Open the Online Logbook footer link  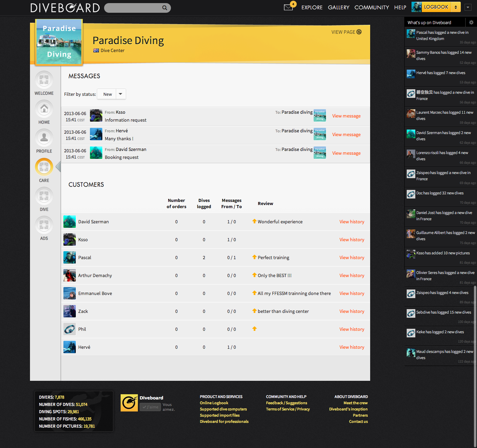[214, 403]
